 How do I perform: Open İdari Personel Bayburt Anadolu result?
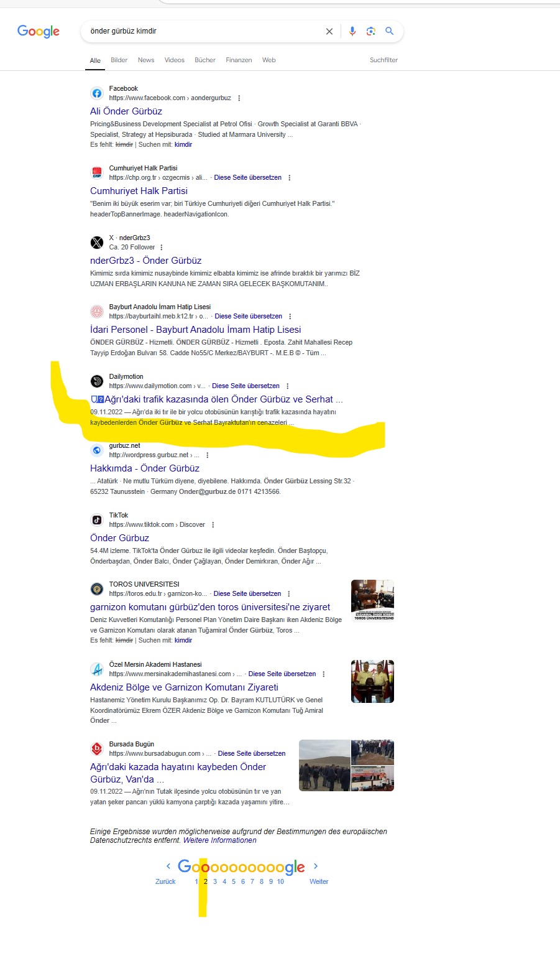196,330
